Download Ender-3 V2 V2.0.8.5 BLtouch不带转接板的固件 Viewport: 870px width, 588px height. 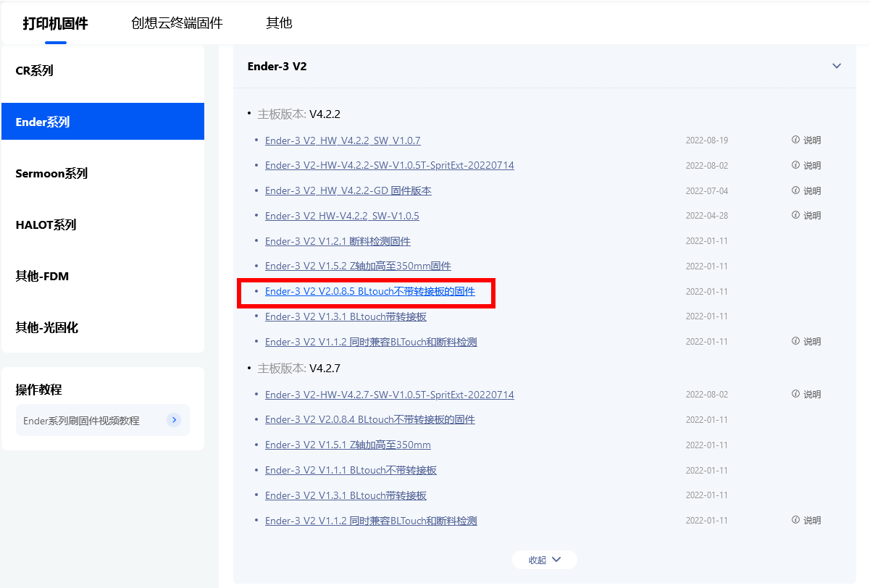pyautogui.click(x=370, y=292)
